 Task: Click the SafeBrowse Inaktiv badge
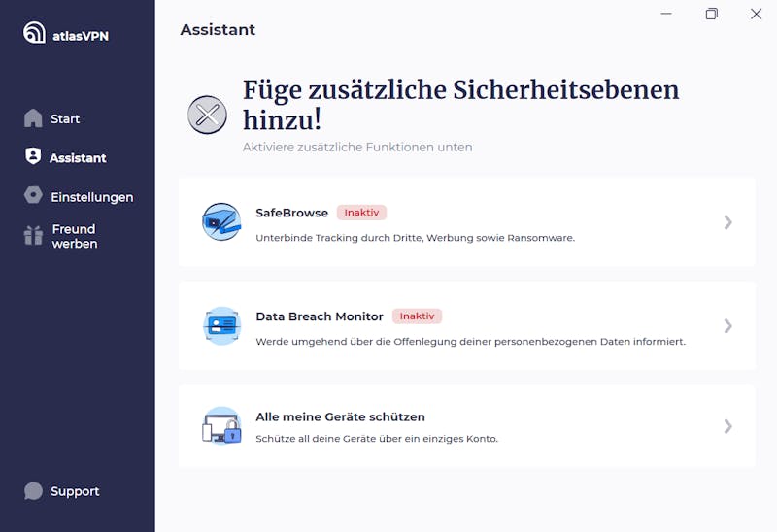pos(361,213)
